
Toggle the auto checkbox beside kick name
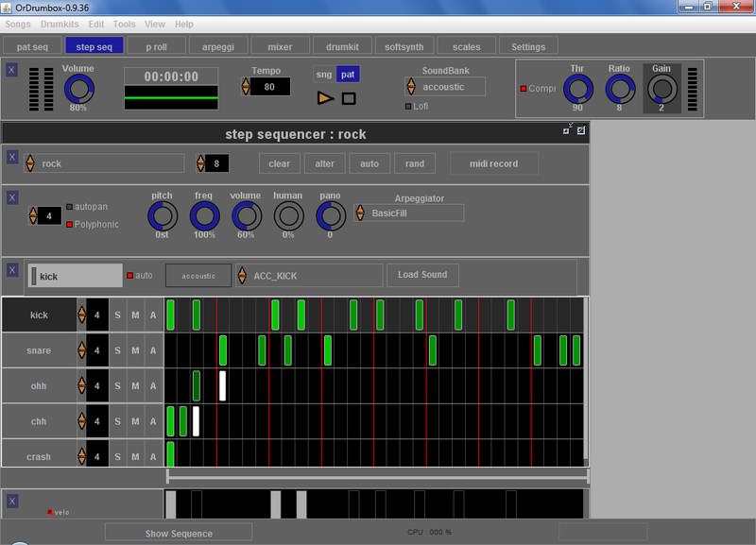tap(129, 276)
